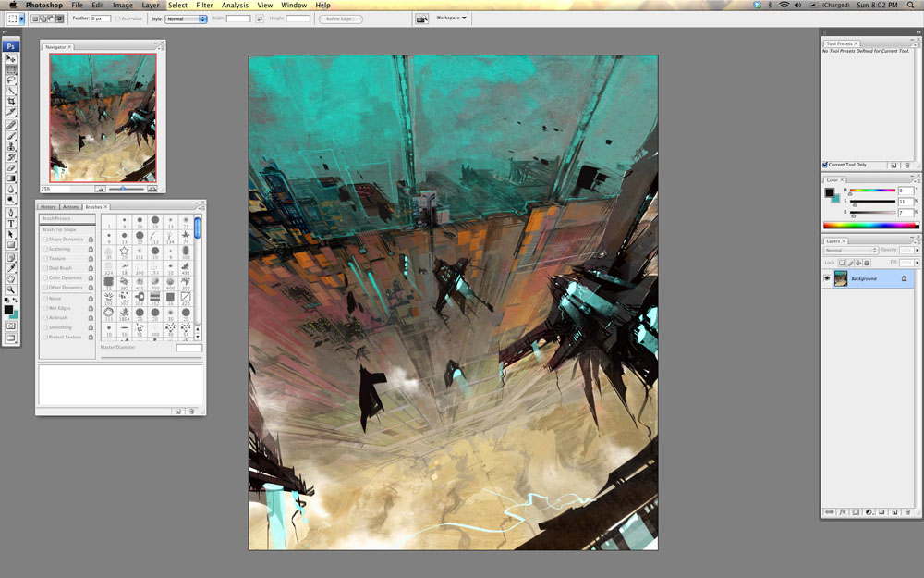Select the Lasso tool

[x=10, y=80]
